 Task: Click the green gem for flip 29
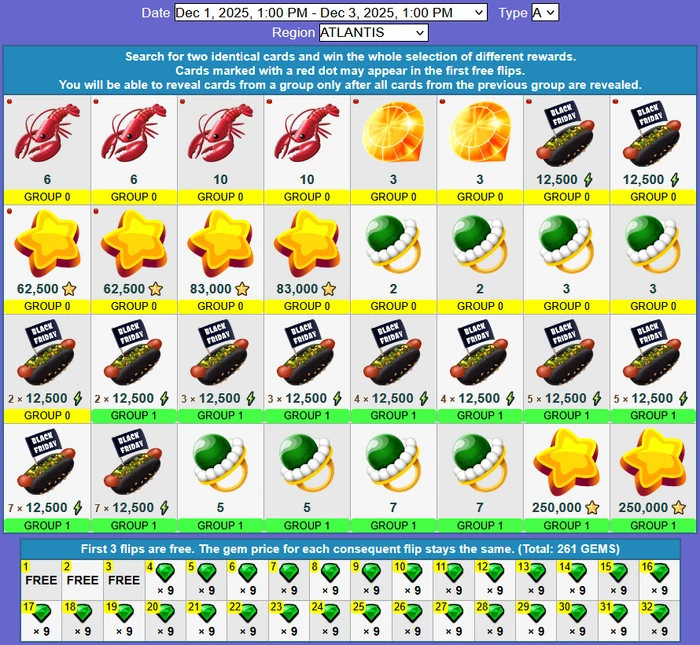point(536,613)
